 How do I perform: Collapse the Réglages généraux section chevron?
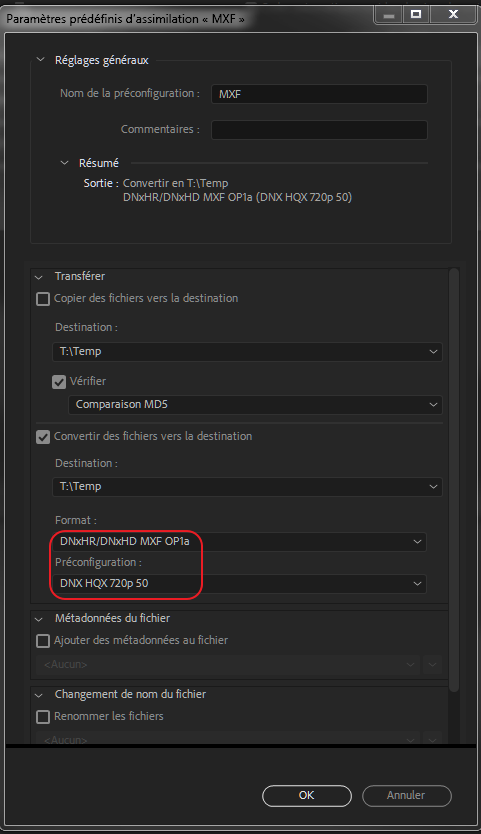click(x=40, y=60)
